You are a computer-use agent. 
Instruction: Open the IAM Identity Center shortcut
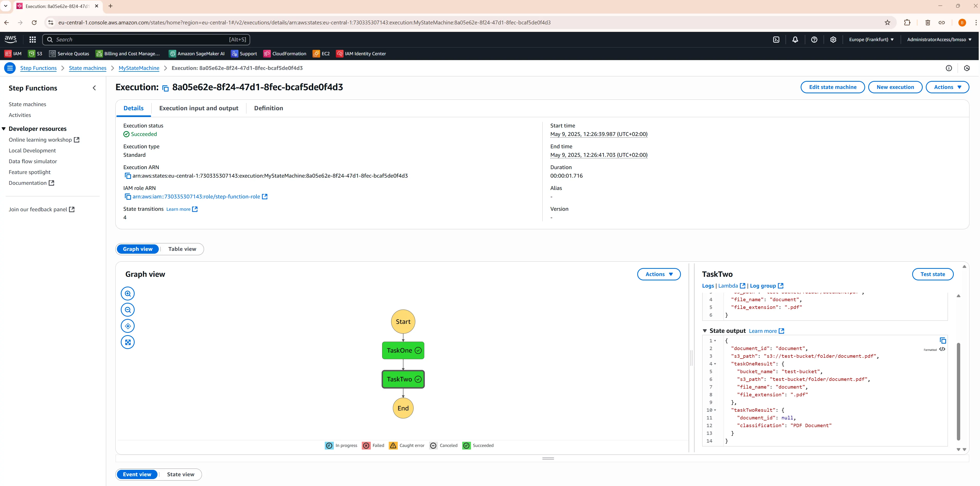point(361,54)
